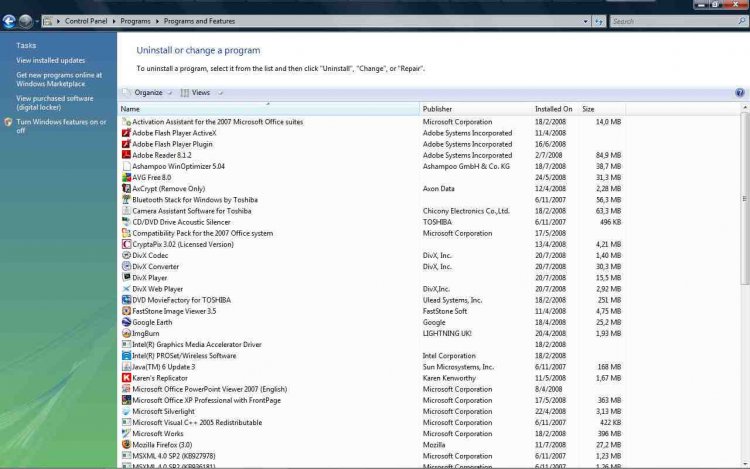The image size is (750, 469).
Task: Select Activation Assistant for 2007 Office row
Action: point(372,122)
